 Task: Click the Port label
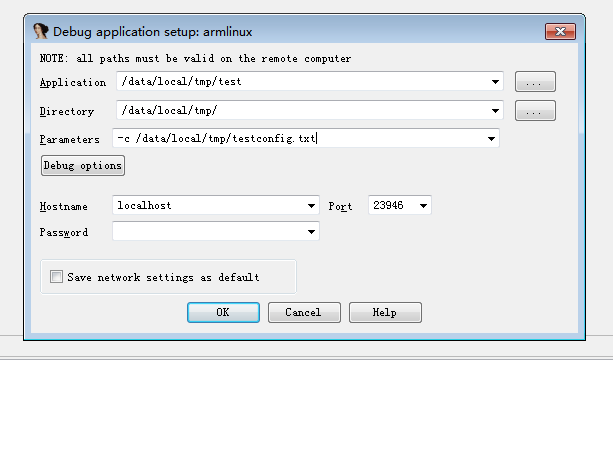340,207
